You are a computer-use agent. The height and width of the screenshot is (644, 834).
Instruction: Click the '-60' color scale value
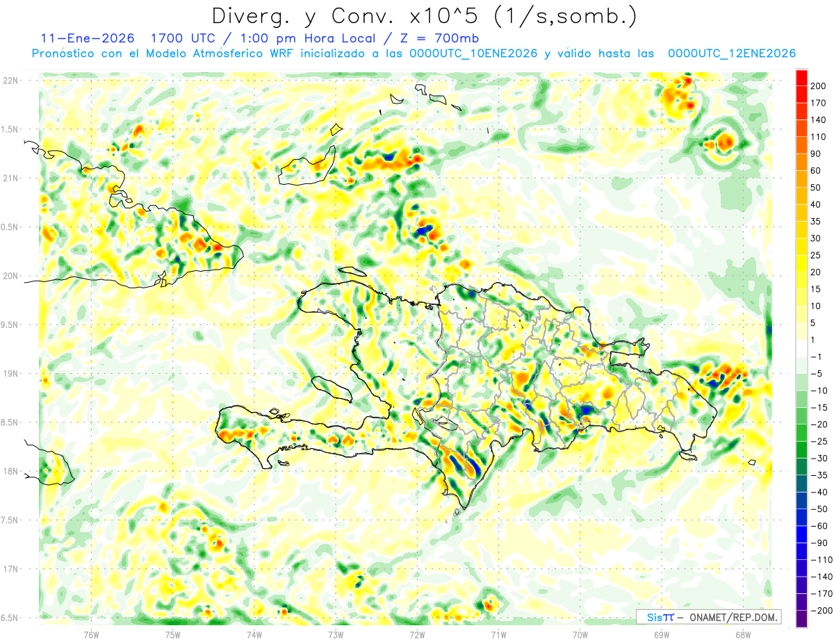(x=819, y=525)
